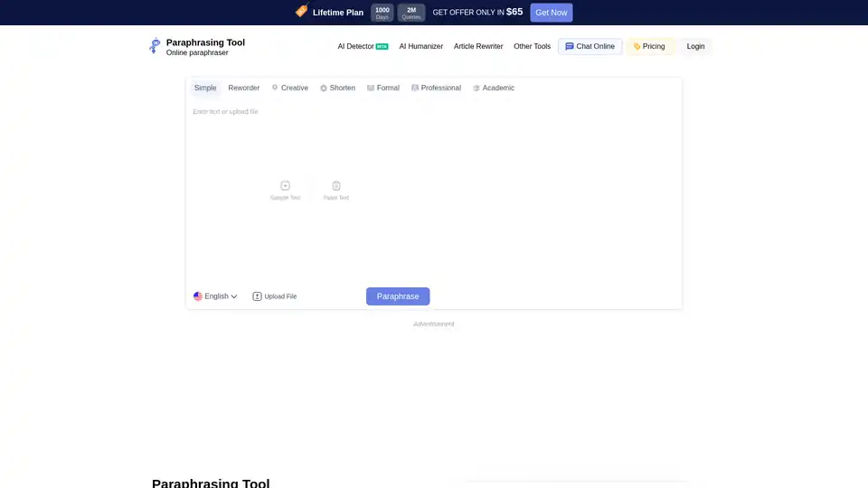Click the US flag language icon
This screenshot has width=868, height=488.
pyautogui.click(x=198, y=296)
